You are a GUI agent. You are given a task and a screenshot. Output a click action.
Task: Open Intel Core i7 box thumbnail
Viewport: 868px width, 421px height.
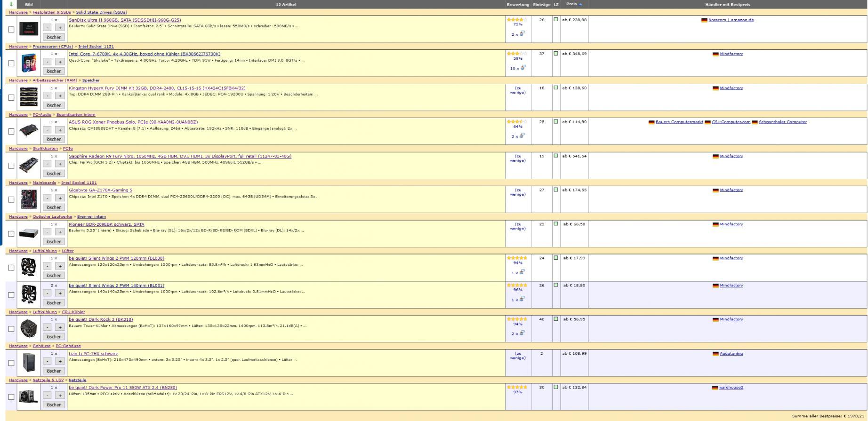tap(29, 63)
